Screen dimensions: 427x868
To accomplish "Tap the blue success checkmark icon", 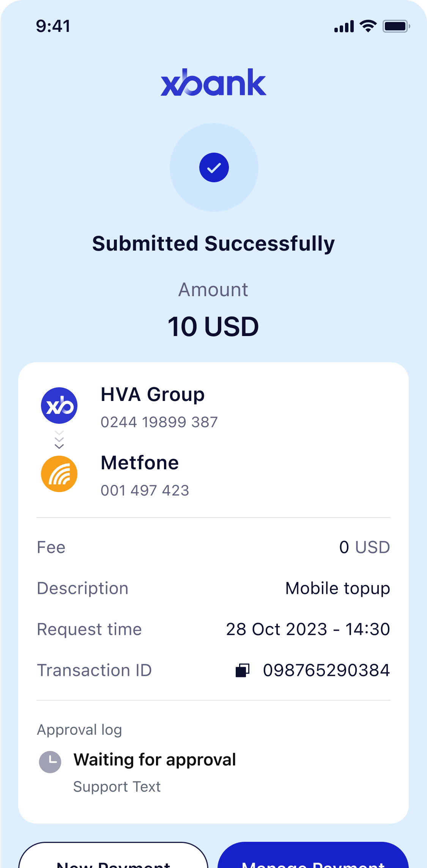I will (x=214, y=167).
